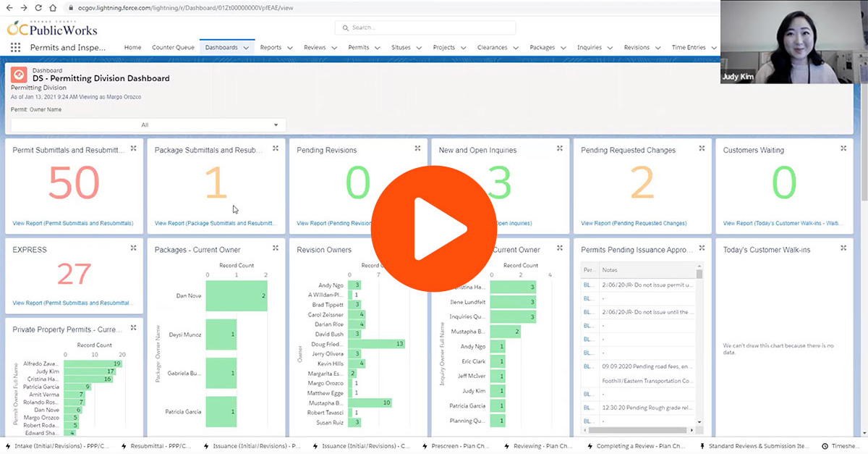Click the magnifier icon in the global search bar

pyautogui.click(x=345, y=28)
